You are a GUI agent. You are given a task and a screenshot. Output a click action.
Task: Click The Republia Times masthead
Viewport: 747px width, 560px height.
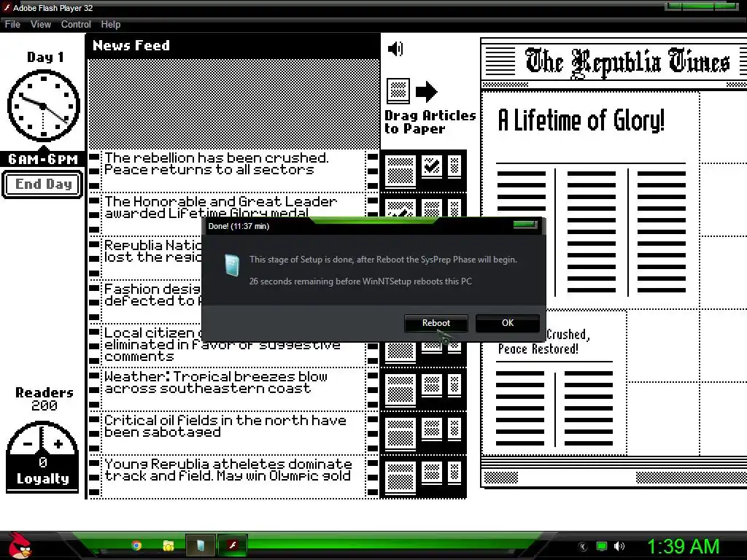(x=627, y=62)
